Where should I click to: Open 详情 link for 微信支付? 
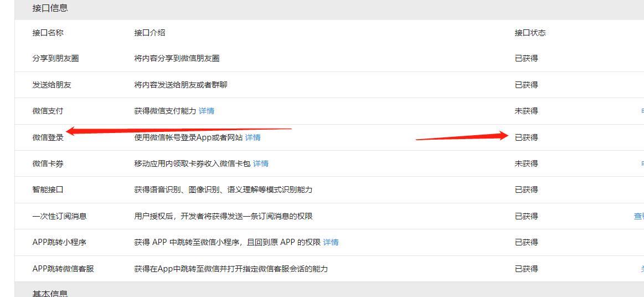click(x=207, y=111)
